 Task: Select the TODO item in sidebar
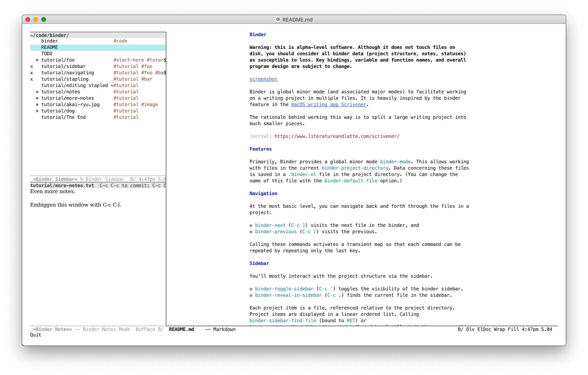pyautogui.click(x=47, y=54)
